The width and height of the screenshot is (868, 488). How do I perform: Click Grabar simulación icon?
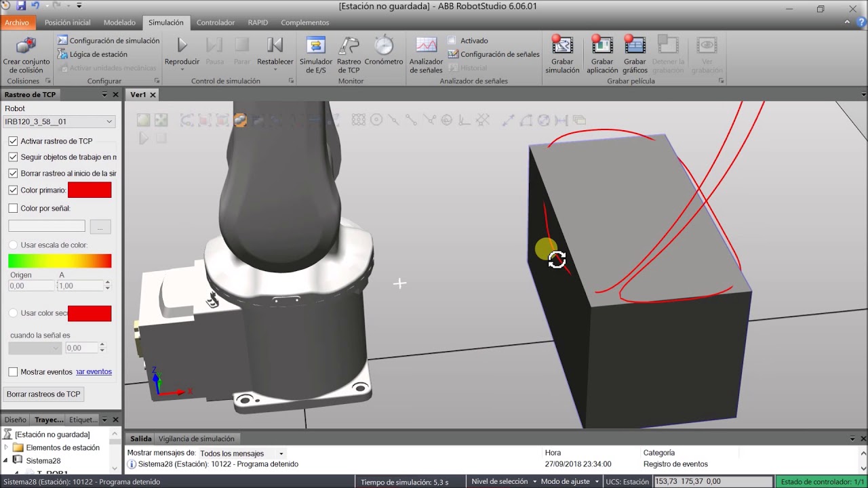[x=562, y=45]
